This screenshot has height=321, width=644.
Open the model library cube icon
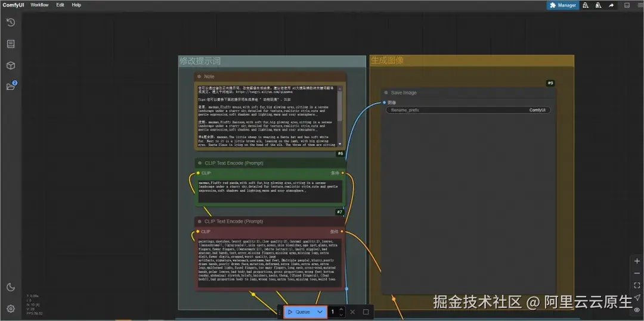[x=11, y=66]
